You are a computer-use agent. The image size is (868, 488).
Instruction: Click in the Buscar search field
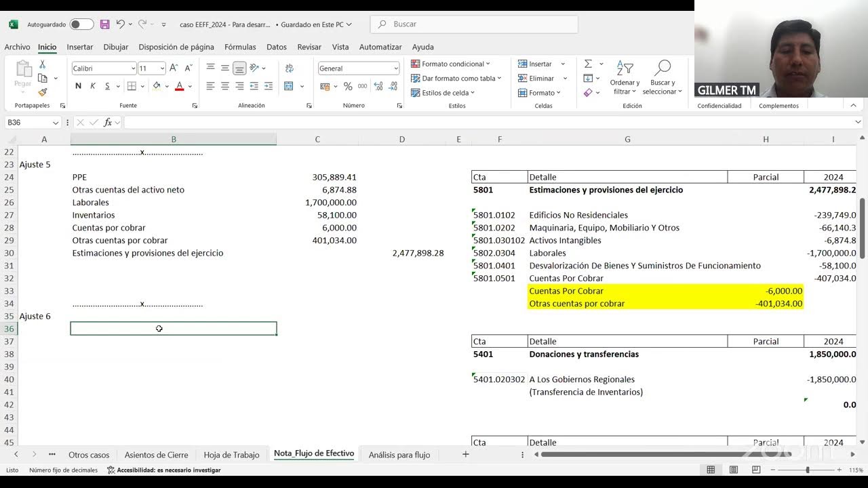click(474, 24)
